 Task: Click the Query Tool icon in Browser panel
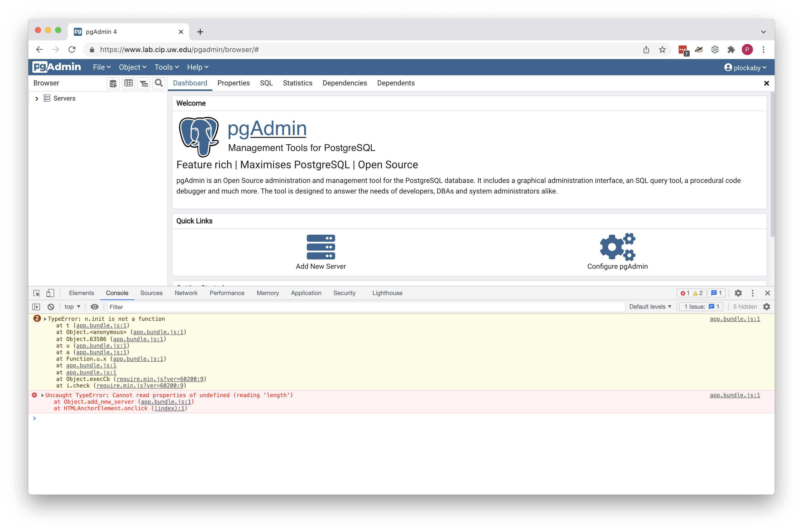[113, 83]
